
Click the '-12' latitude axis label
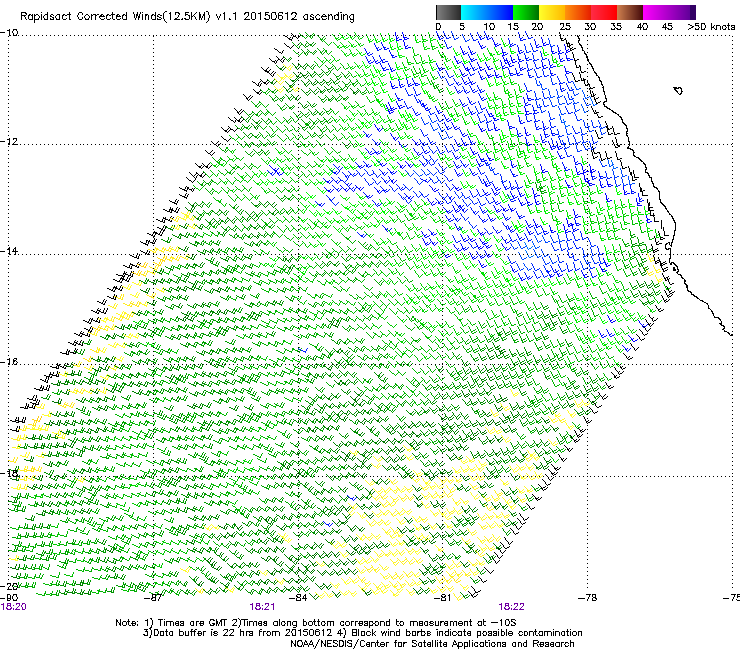coord(9,142)
